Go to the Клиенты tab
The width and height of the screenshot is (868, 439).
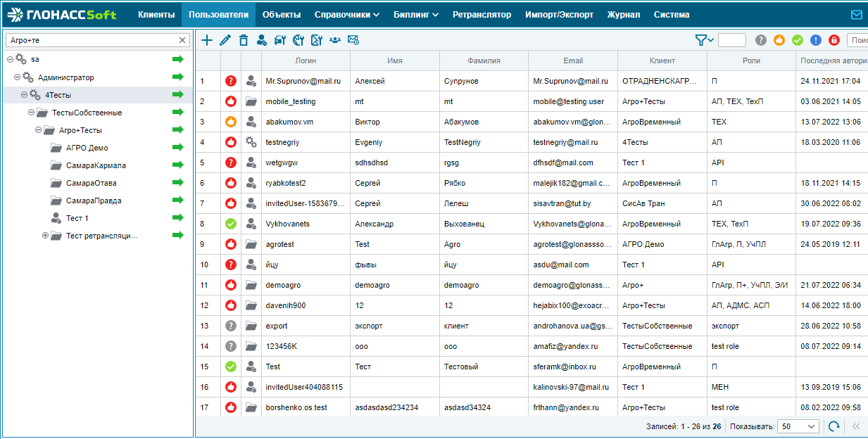[156, 14]
